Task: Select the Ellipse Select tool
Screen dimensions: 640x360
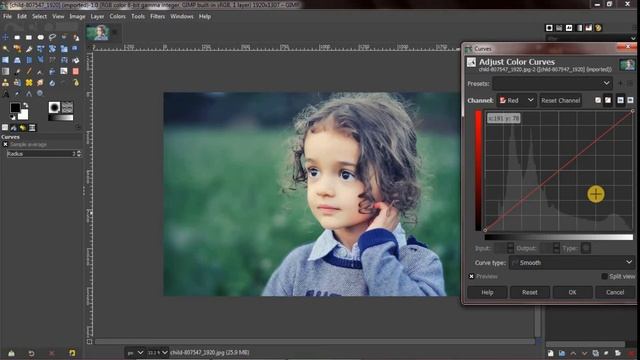Action: 40,37
